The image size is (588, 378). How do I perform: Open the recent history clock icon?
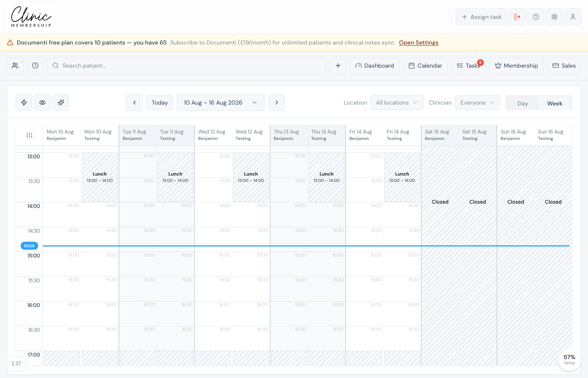[x=35, y=66]
